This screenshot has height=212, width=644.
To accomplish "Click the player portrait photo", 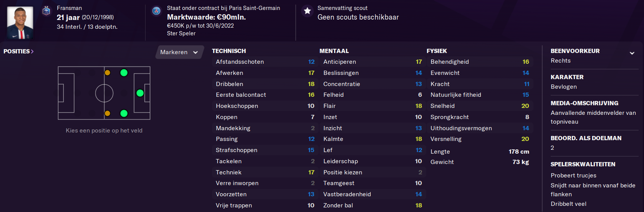I will (x=20, y=22).
